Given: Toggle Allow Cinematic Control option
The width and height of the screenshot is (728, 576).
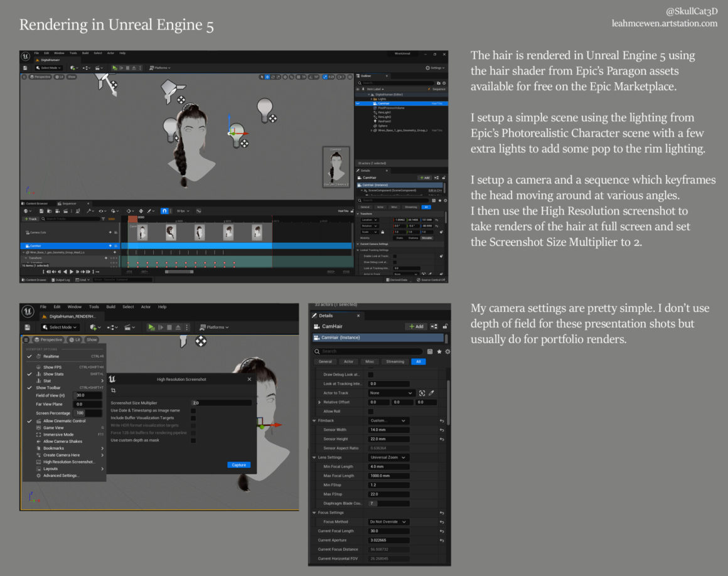Looking at the screenshot, I should (x=65, y=421).
